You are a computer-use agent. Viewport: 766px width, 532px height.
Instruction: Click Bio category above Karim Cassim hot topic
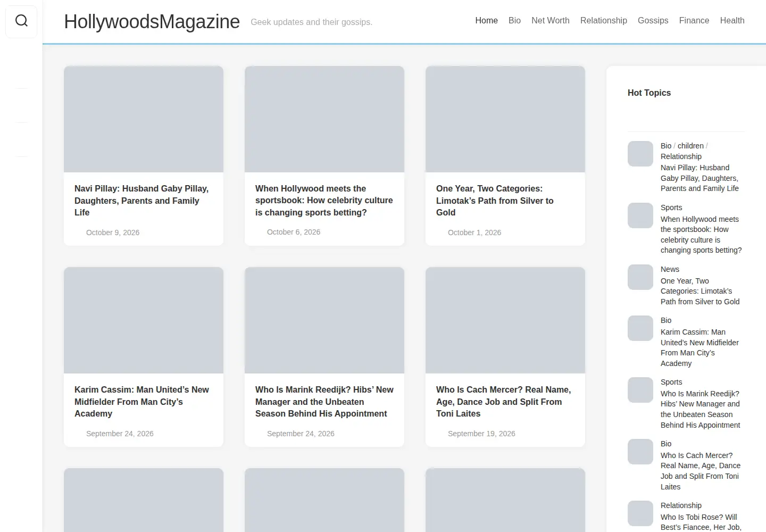pyautogui.click(x=666, y=320)
